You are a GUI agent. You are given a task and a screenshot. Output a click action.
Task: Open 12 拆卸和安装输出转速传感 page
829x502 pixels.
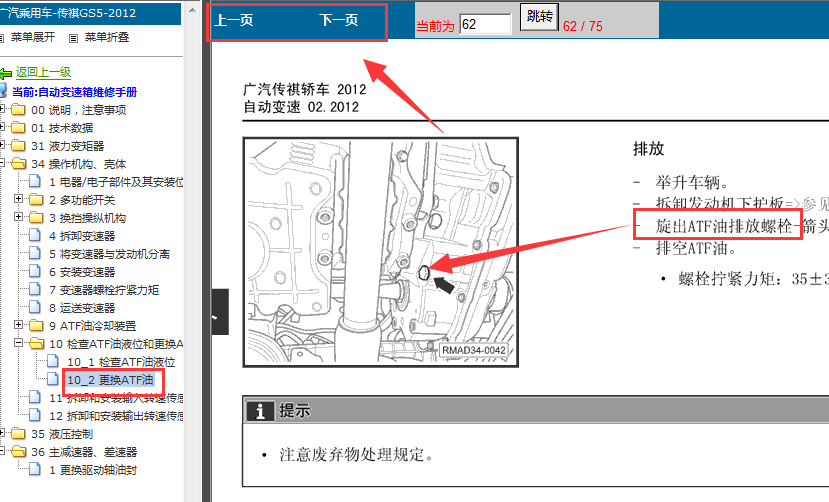tap(116, 416)
